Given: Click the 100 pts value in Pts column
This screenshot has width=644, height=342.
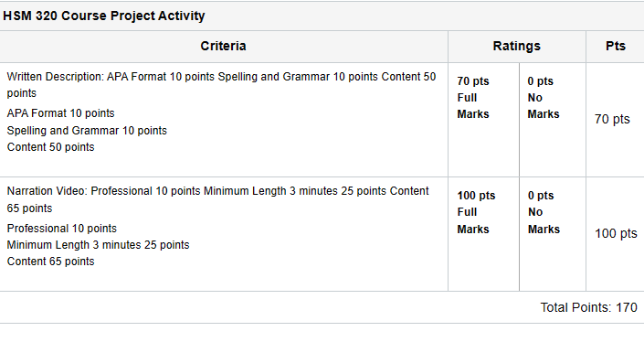Looking at the screenshot, I should pos(616,233).
